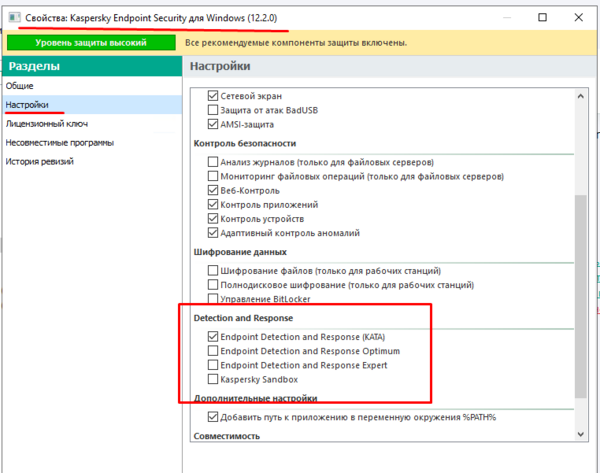Enable Шифрование файлов checkbox

tap(213, 271)
